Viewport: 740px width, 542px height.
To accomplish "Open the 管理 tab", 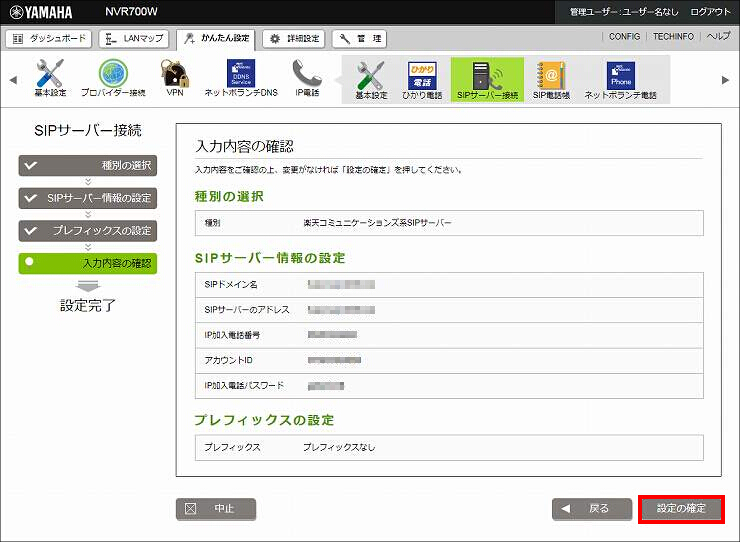I will 360,39.
